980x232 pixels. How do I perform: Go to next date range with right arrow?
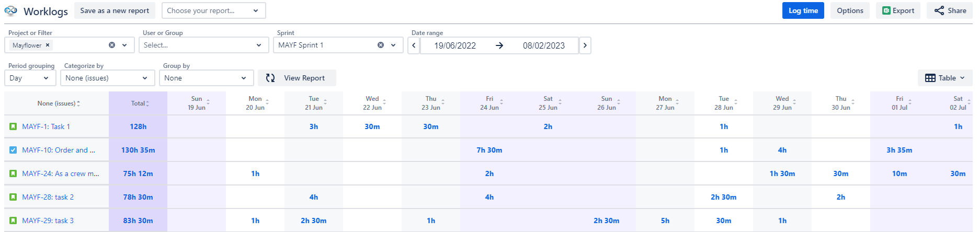(x=585, y=45)
